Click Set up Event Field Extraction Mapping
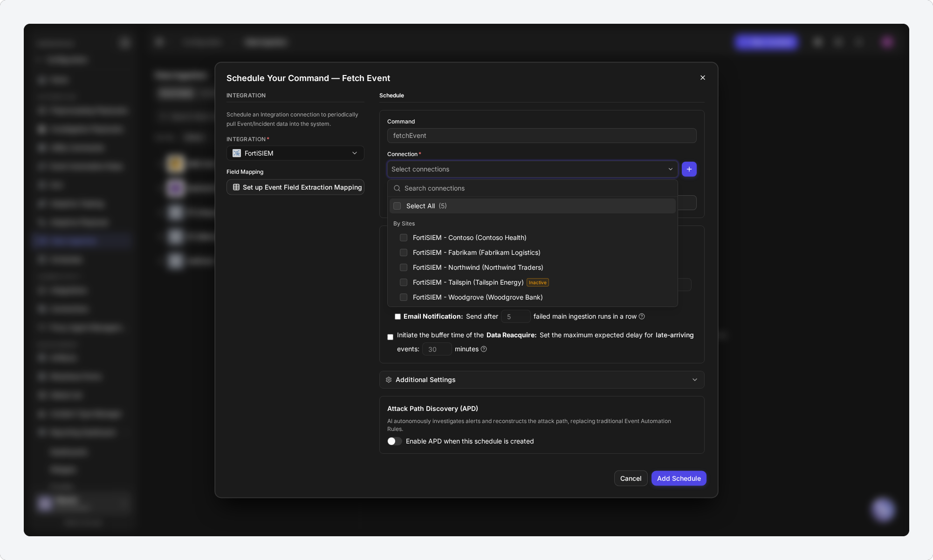Screen dimensions: 933x560 pyautogui.click(x=295, y=187)
